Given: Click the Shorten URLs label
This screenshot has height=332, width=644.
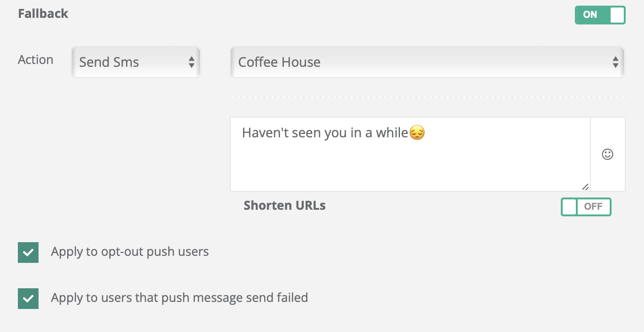Looking at the screenshot, I should click(284, 206).
